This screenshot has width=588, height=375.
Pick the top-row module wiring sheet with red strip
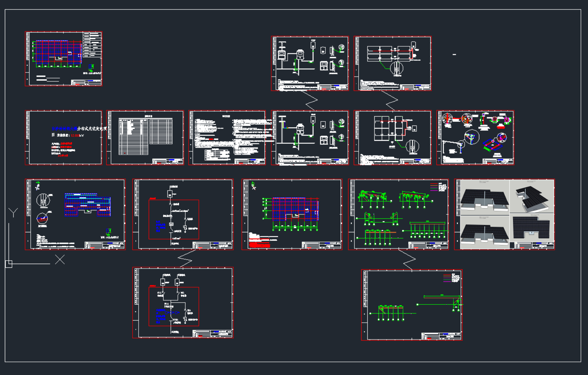click(393, 63)
